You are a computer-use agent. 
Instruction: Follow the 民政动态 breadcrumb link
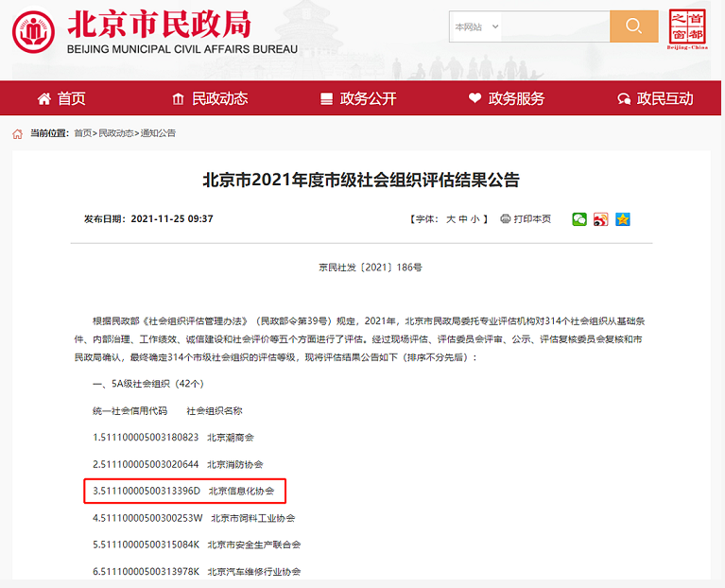[116, 133]
